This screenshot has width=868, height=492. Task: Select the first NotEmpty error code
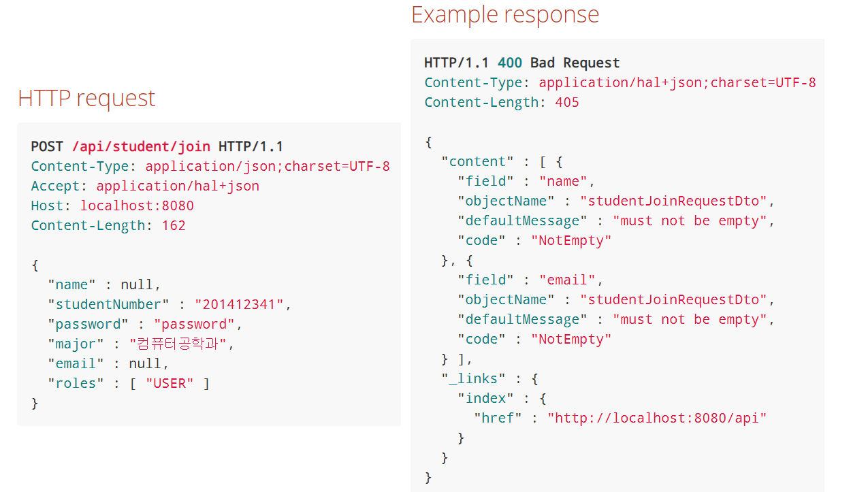point(570,240)
